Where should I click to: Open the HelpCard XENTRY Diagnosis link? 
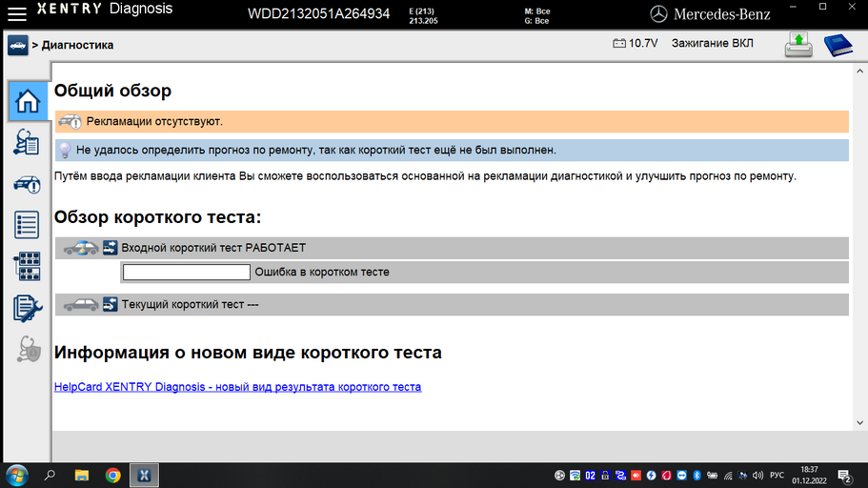tap(237, 387)
